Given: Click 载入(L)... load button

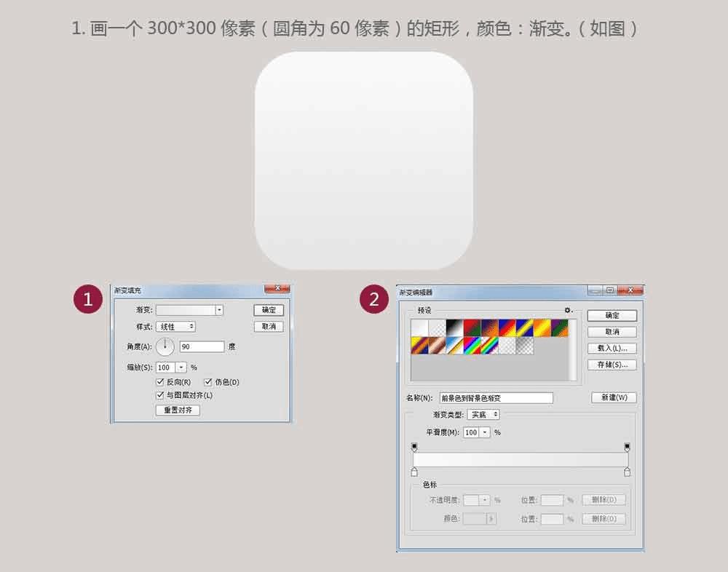Looking at the screenshot, I should (x=612, y=348).
